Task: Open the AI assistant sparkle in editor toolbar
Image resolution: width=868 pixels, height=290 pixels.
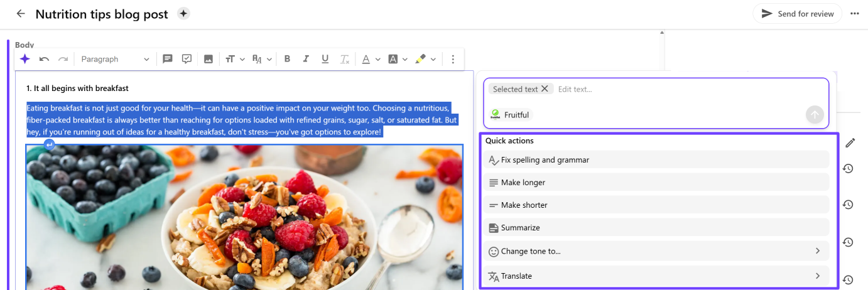Action: point(24,59)
